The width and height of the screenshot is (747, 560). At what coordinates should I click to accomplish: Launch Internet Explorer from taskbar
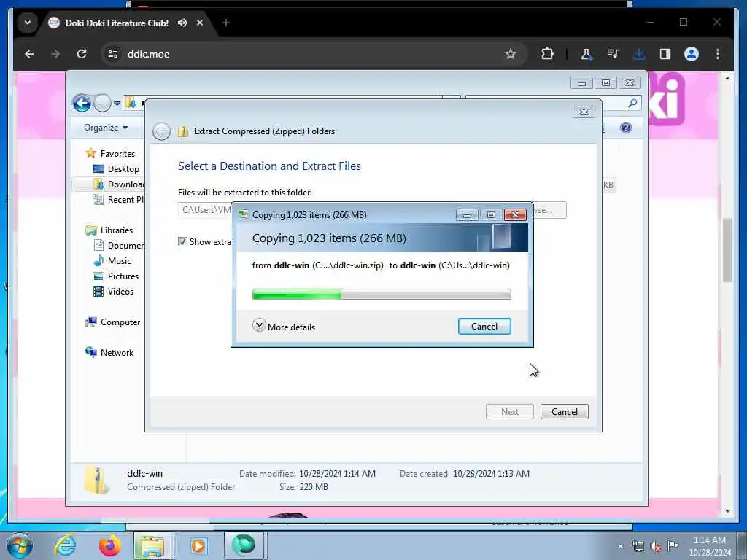click(x=65, y=545)
